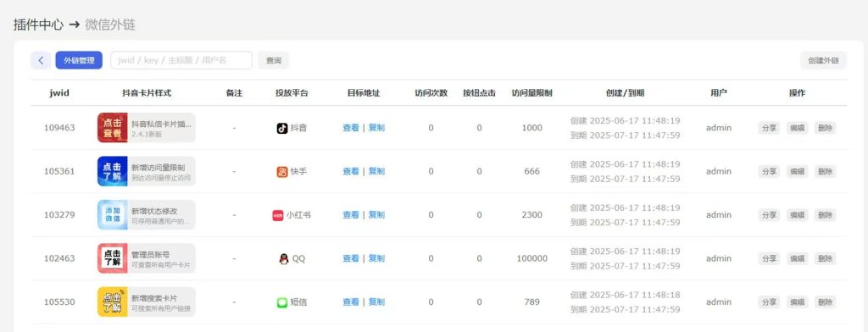Click the 新增搜索卡片 card title
The width and height of the screenshot is (868, 332).
click(154, 298)
